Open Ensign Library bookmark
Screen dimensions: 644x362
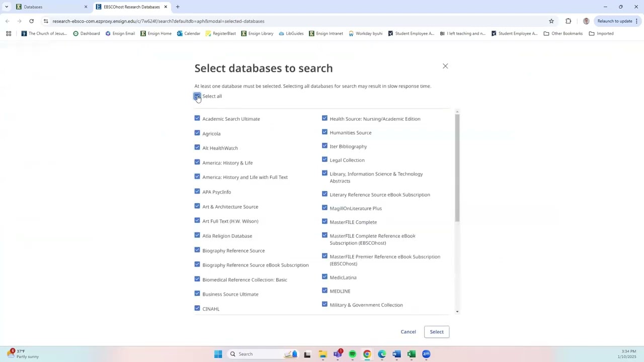point(257,34)
